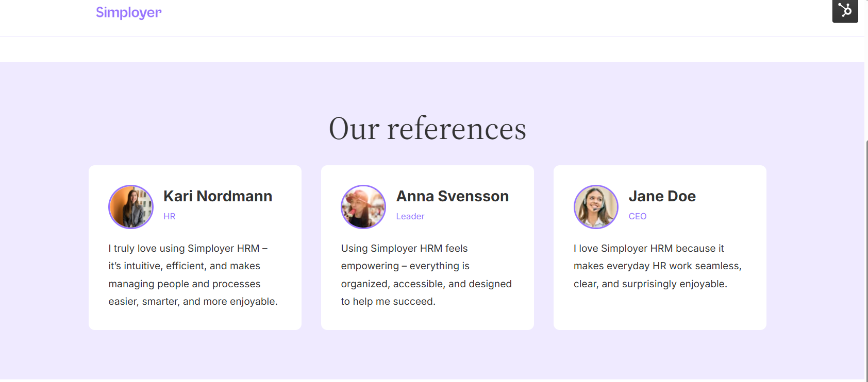Click Jane Doe's profile photo
Image resolution: width=868 pixels, height=382 pixels.
click(x=596, y=207)
